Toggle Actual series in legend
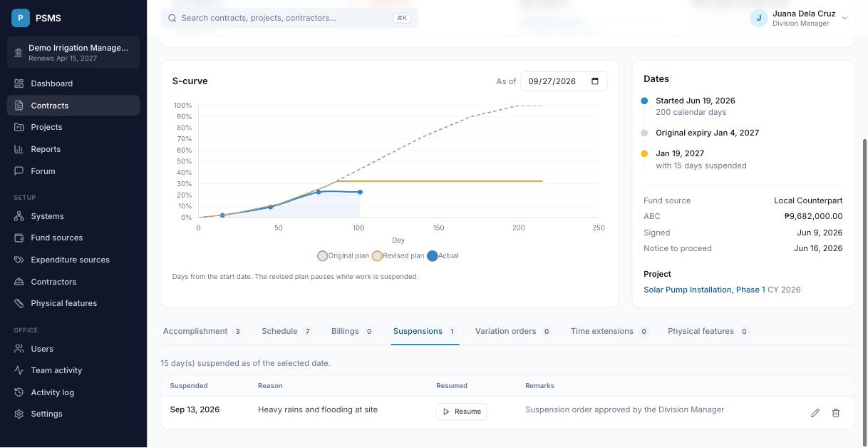Screen dimensions: 868x448 tap(443, 255)
